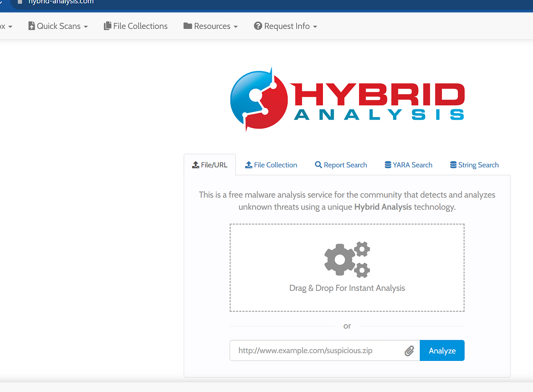Screen dimensions: 533x392
Task: Click the database icon next to YARA Search
Action: point(387,165)
